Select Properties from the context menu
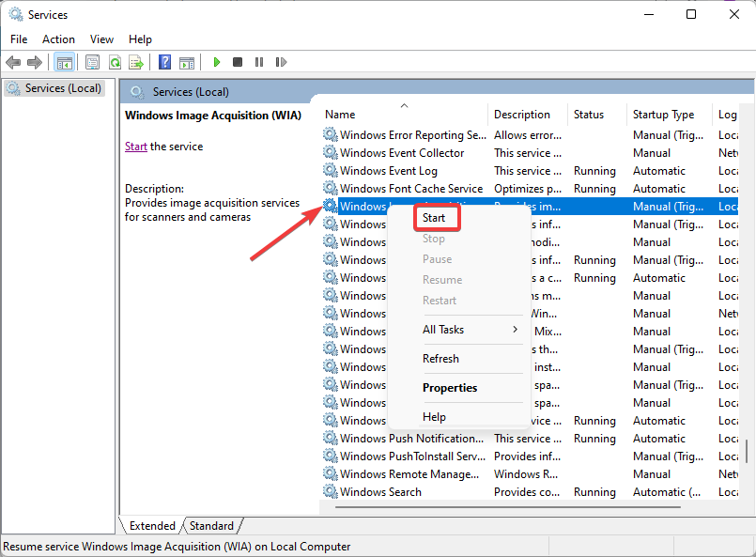Image resolution: width=756 pixels, height=557 pixels. pyautogui.click(x=449, y=387)
